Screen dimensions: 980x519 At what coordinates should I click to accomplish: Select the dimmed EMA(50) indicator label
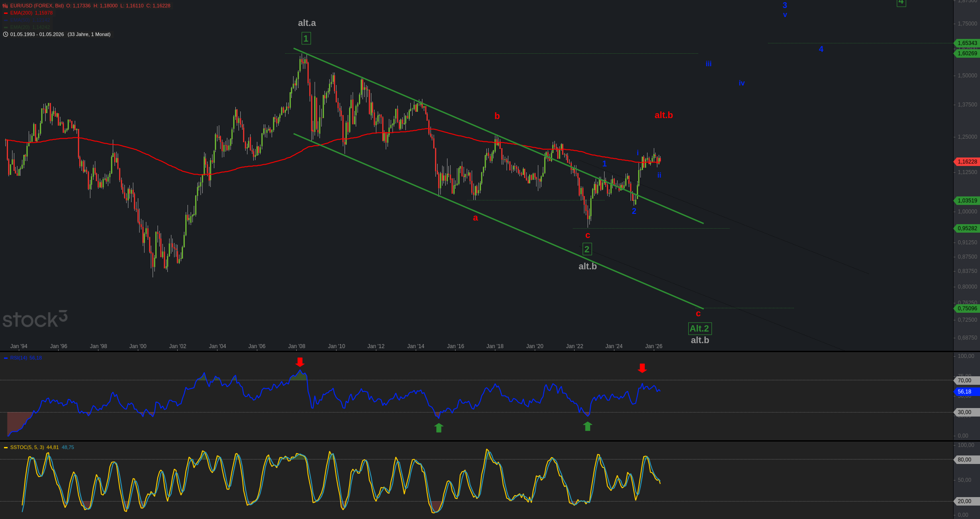[20, 20]
